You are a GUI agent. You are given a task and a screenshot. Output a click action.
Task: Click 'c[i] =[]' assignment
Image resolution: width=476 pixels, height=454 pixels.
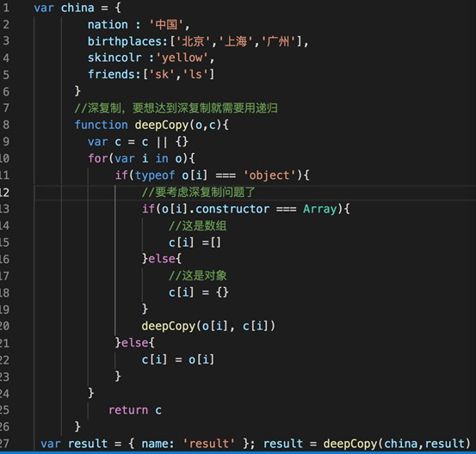point(195,242)
